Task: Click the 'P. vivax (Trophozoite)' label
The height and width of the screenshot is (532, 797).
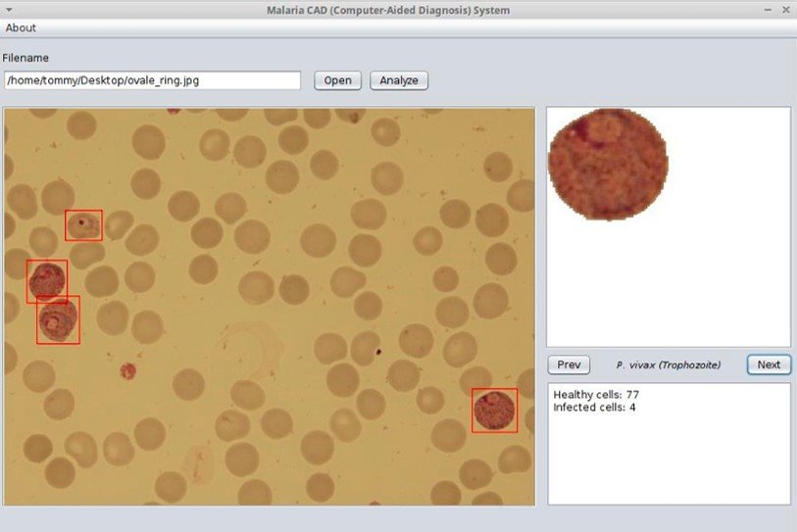Action: tap(668, 364)
